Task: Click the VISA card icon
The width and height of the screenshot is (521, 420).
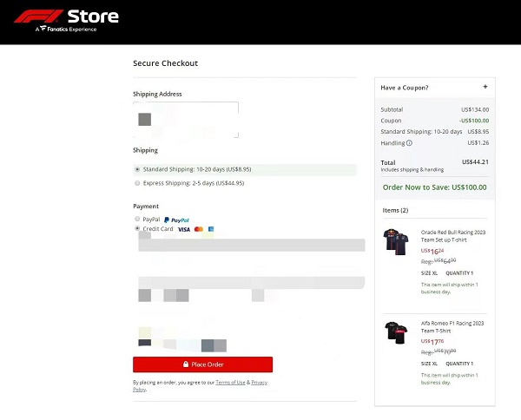Action: tap(183, 229)
